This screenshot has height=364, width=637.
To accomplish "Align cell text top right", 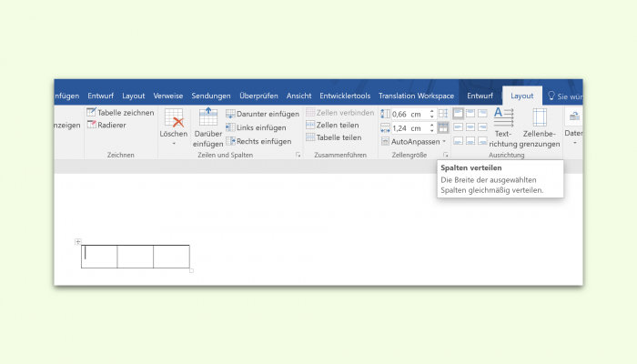I will [482, 114].
